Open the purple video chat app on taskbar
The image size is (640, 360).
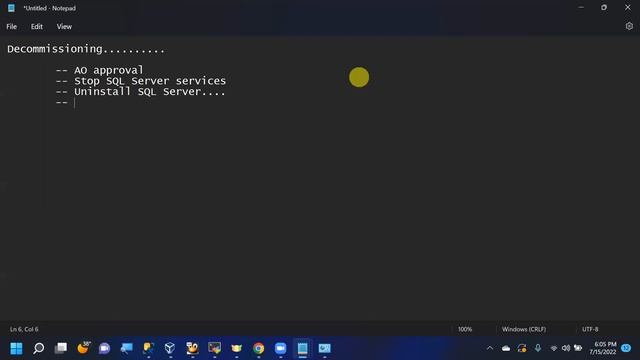coord(104,348)
